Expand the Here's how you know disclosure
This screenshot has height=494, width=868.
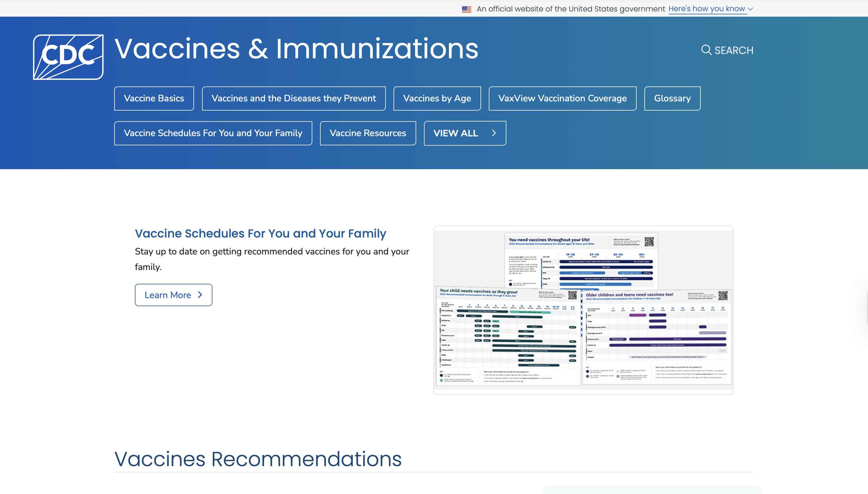706,9
